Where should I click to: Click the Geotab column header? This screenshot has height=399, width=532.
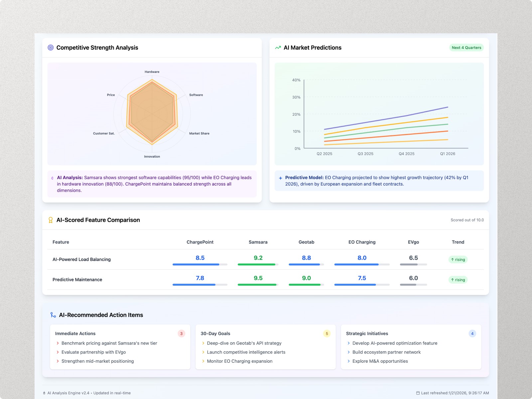pos(306,242)
